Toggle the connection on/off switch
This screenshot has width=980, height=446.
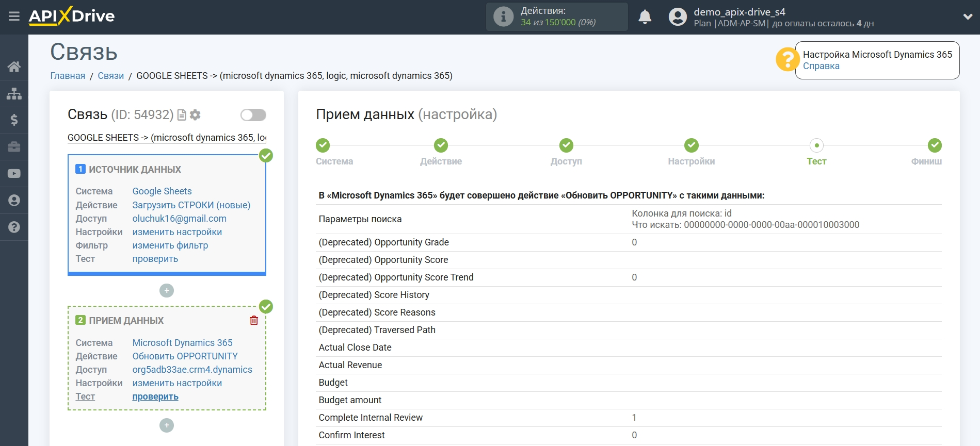tap(253, 115)
